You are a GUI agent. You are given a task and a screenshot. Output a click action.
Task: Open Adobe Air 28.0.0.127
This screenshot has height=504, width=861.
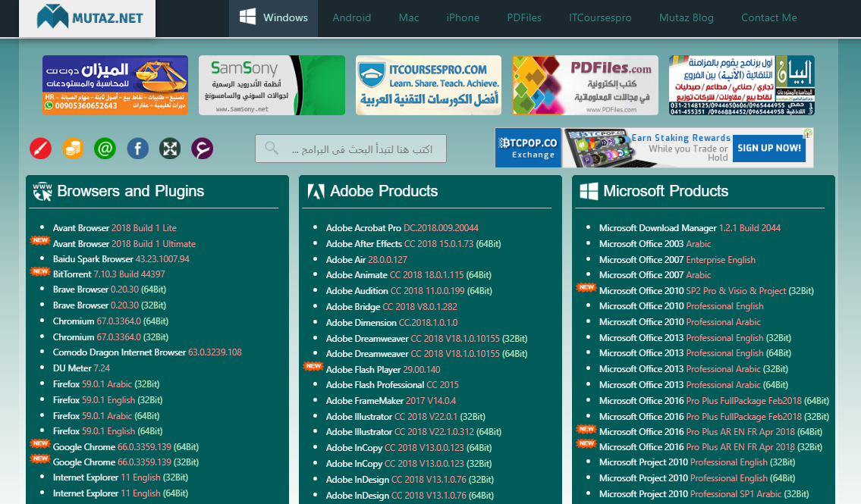(x=366, y=259)
